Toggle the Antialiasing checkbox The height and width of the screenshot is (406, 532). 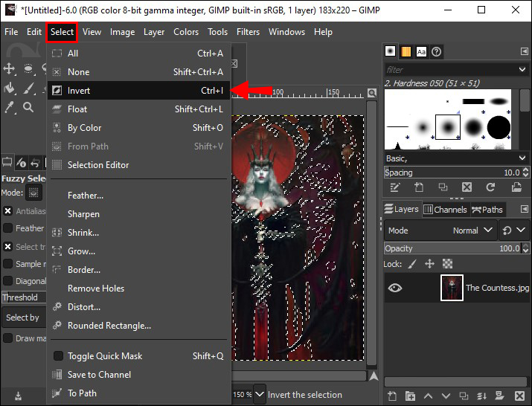point(7,211)
